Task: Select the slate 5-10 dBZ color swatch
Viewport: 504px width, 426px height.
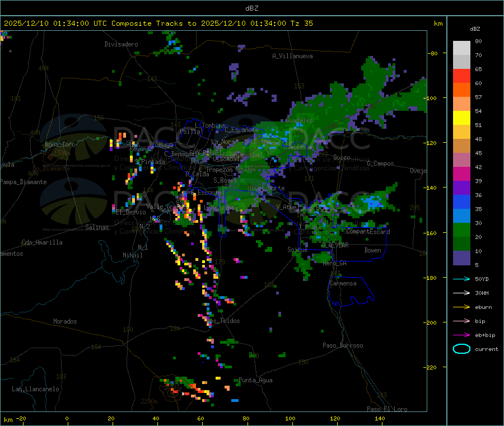Action: click(x=461, y=258)
